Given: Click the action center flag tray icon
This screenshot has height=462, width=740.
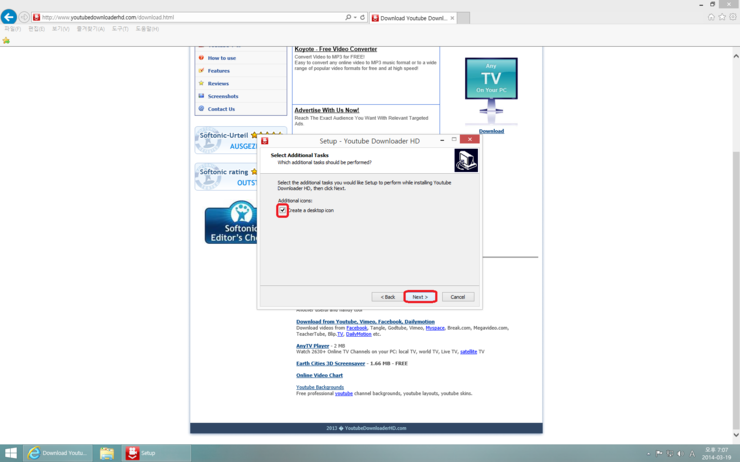Looking at the screenshot, I should [x=659, y=454].
